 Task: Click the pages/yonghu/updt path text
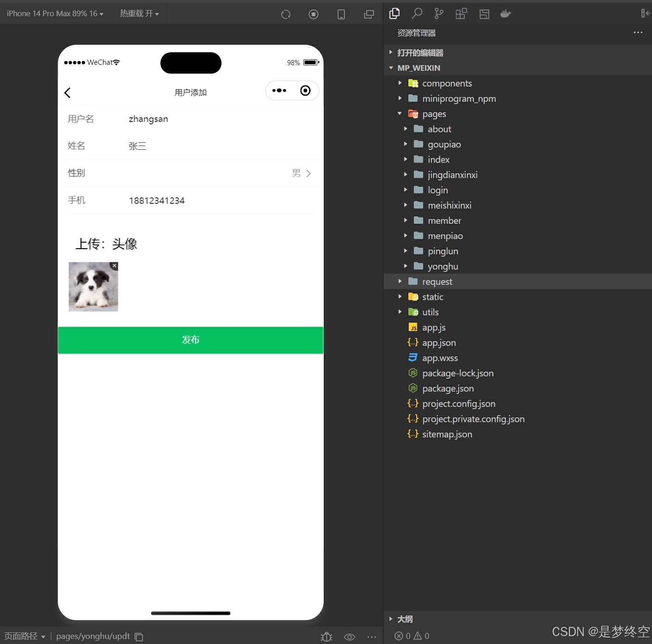click(x=93, y=636)
